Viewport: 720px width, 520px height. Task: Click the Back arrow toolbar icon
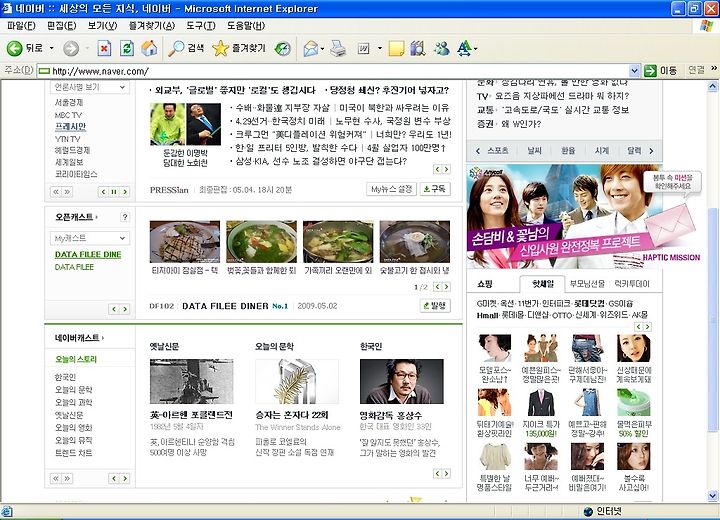14,48
